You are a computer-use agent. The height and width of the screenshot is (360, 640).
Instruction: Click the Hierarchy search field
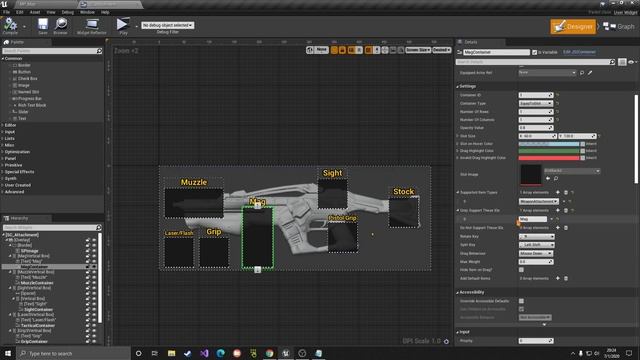click(x=52, y=227)
